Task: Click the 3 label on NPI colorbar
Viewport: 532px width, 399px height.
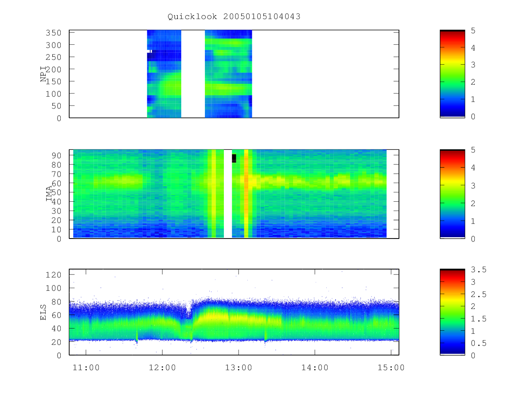Action: [472, 65]
